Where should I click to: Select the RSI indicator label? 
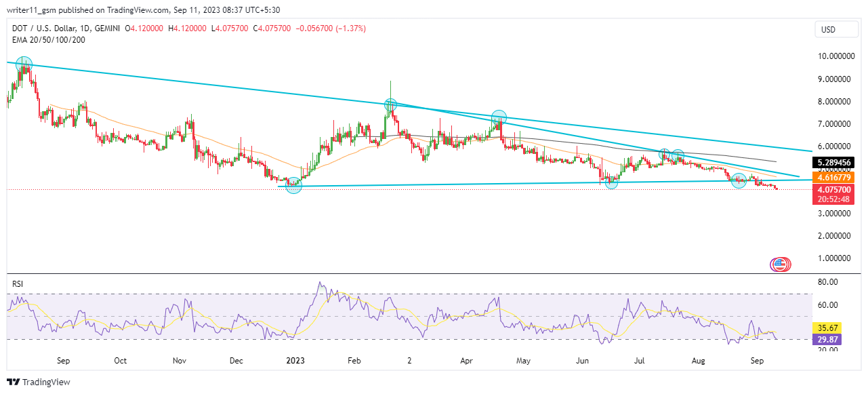pyautogui.click(x=18, y=285)
